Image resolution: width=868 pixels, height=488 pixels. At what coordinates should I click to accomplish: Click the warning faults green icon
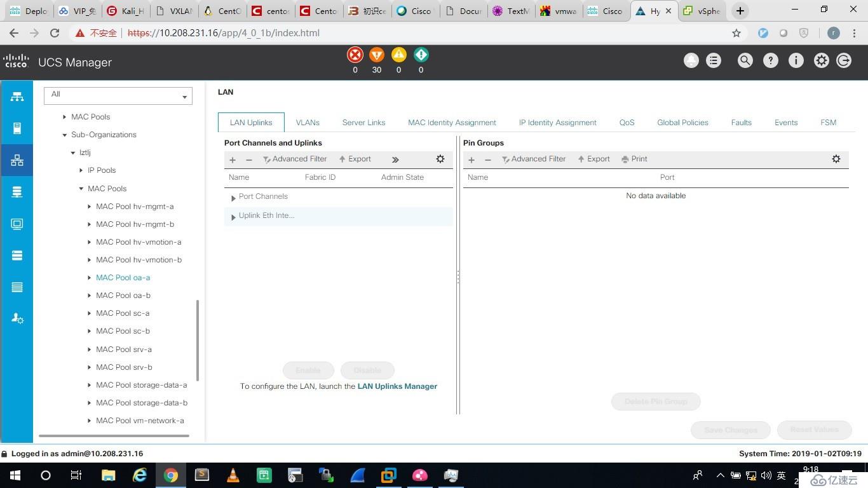(421, 55)
